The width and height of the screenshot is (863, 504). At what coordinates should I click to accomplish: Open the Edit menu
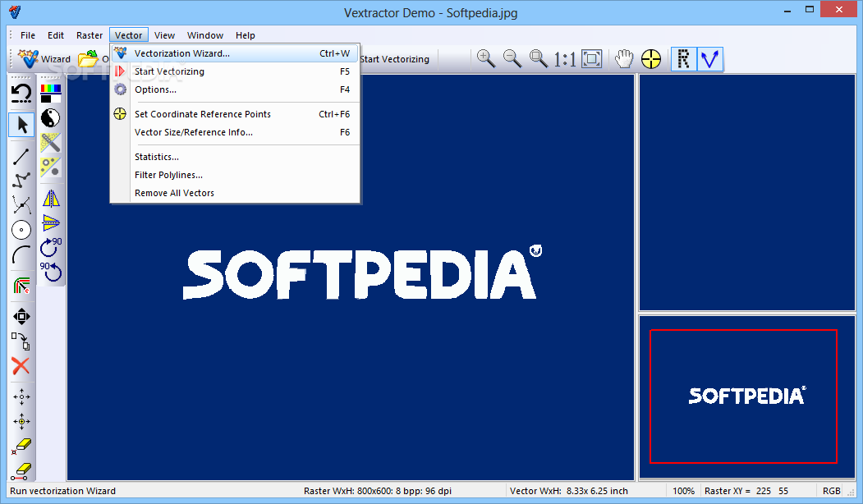click(x=56, y=35)
